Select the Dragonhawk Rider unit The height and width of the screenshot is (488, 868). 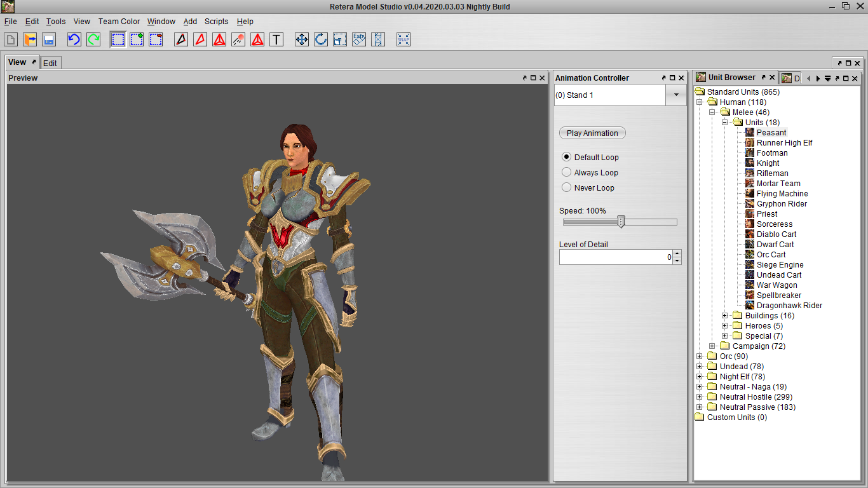pos(789,306)
